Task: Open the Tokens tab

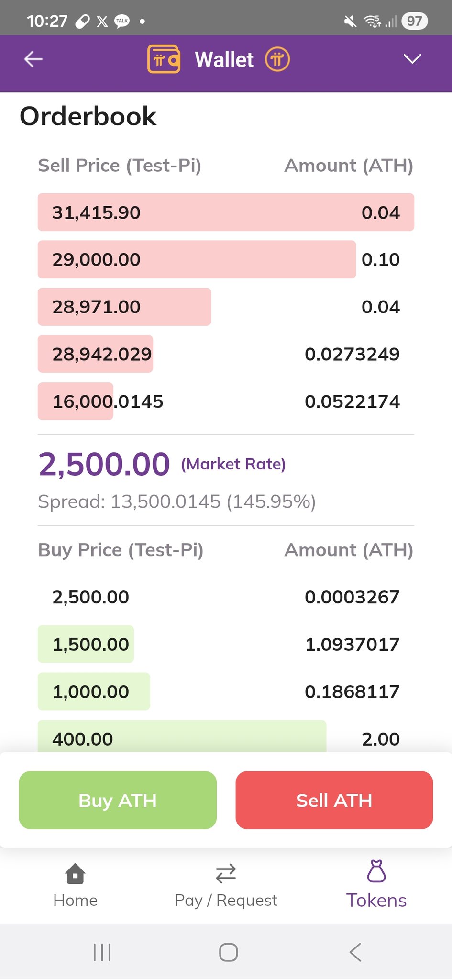Action: click(x=376, y=885)
